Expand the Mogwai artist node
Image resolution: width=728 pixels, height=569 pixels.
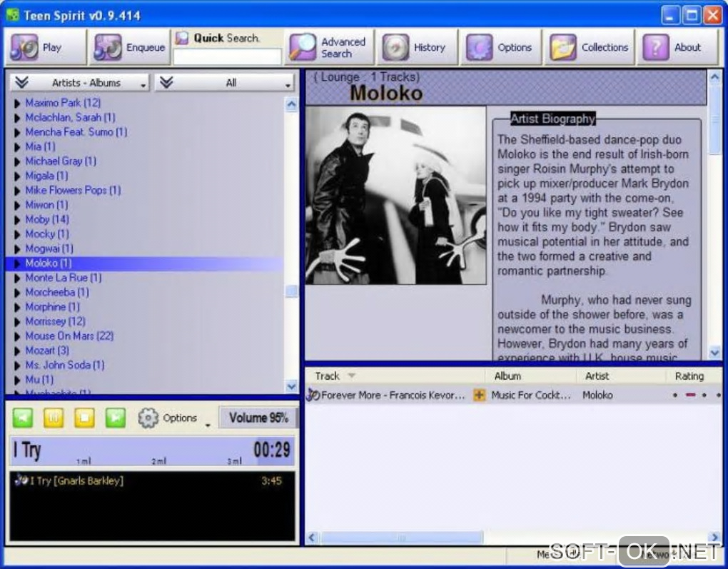[17, 249]
